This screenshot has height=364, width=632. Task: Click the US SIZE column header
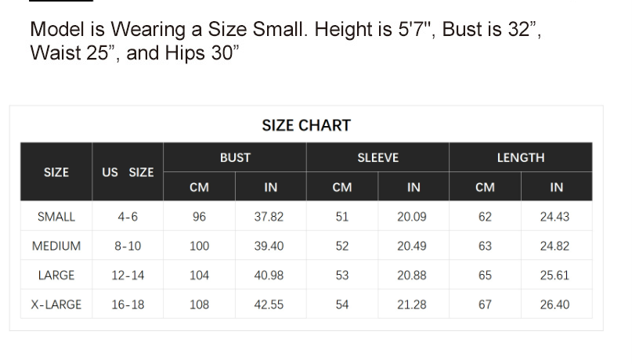(128, 172)
